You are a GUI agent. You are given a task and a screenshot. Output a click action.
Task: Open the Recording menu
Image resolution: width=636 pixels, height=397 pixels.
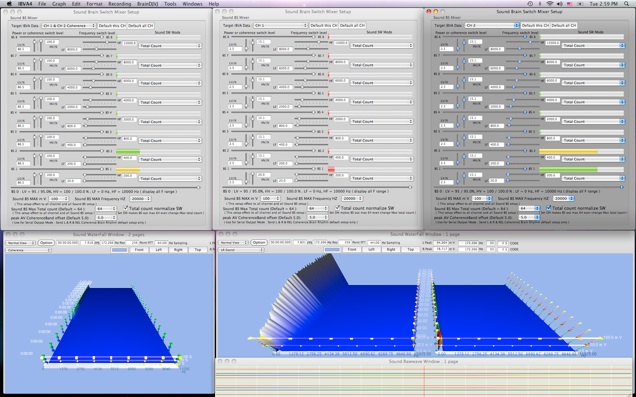coord(119,4)
